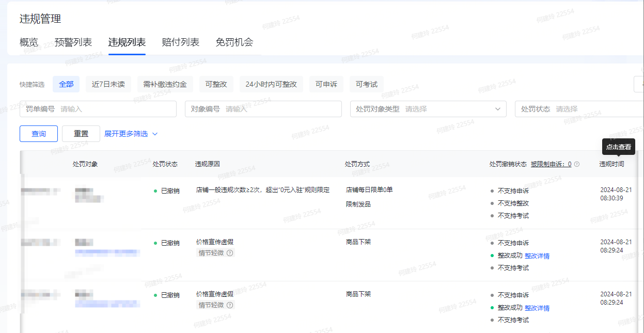Open the 赔付列表 tab
Viewport: 644px width, 333px height.
[x=181, y=42]
